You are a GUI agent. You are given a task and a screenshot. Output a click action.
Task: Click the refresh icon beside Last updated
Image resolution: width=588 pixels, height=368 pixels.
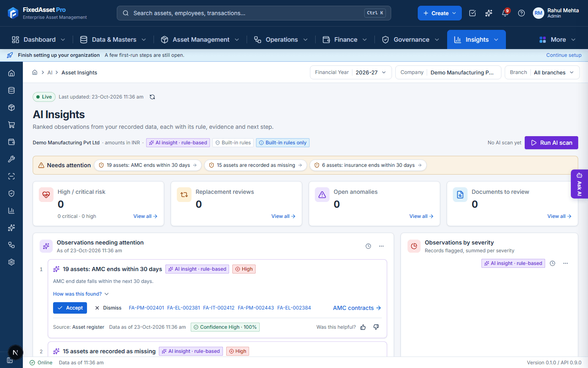click(152, 97)
